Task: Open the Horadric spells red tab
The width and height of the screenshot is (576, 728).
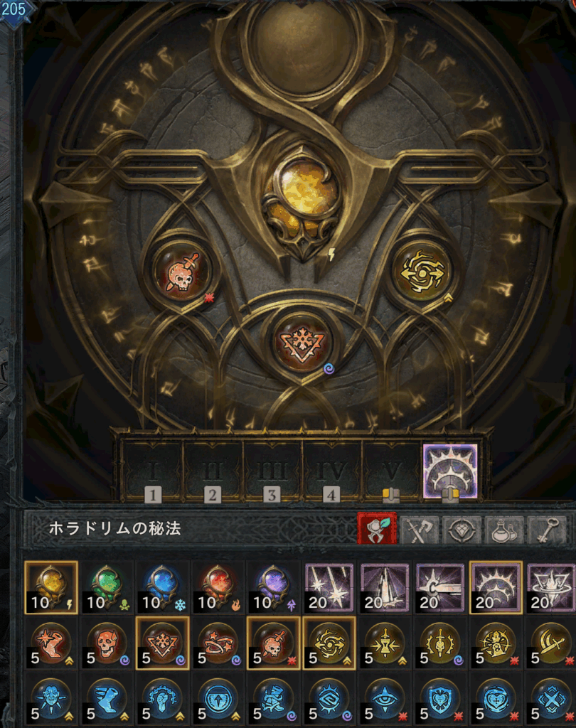Action: (x=377, y=528)
